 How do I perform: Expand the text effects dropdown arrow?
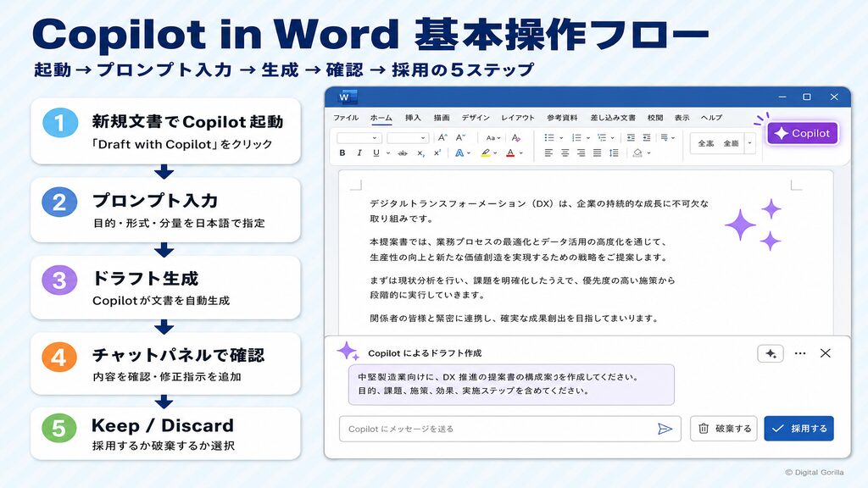click(x=469, y=153)
